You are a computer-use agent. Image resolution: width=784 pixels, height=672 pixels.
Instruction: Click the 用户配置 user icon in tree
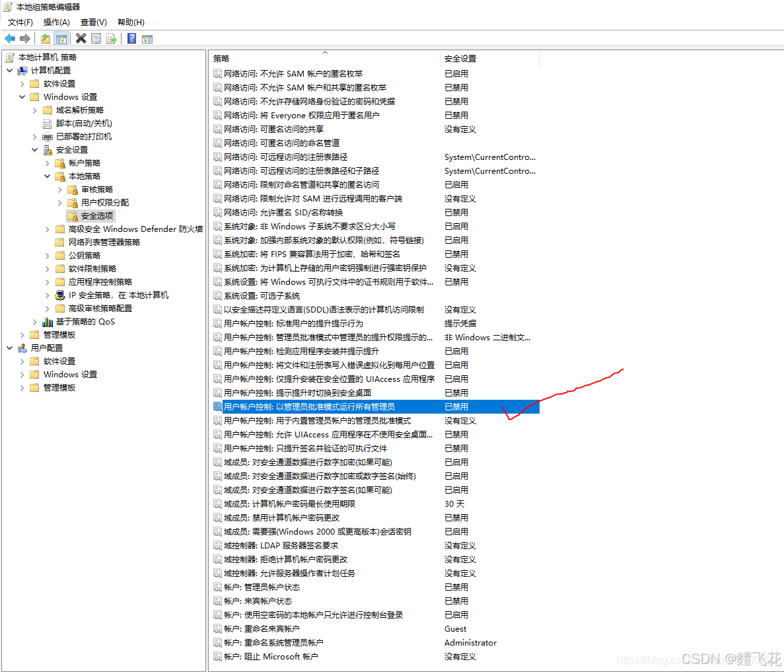point(22,348)
